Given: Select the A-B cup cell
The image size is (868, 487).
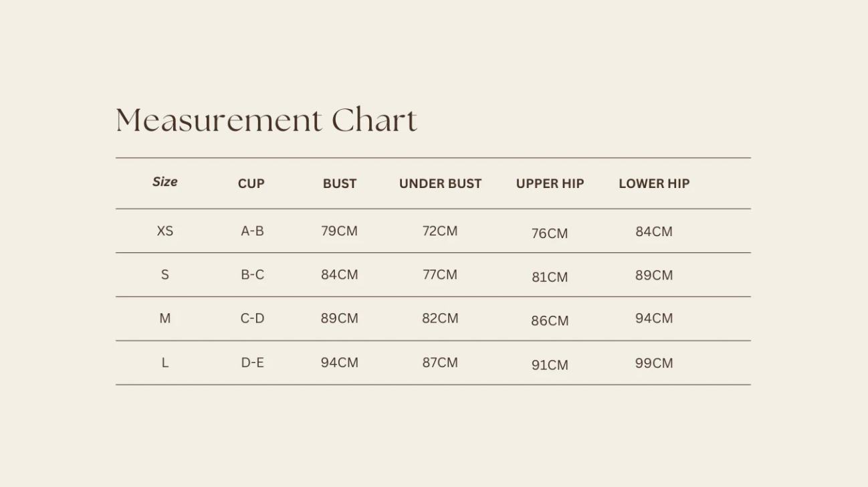Looking at the screenshot, I should coord(252,231).
